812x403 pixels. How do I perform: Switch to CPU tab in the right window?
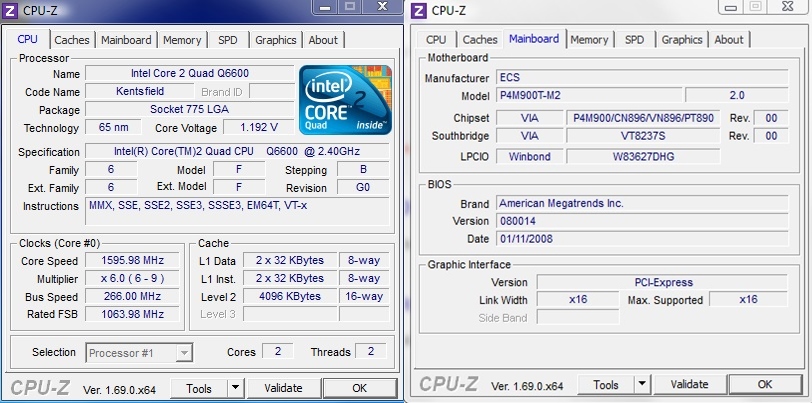[436, 39]
